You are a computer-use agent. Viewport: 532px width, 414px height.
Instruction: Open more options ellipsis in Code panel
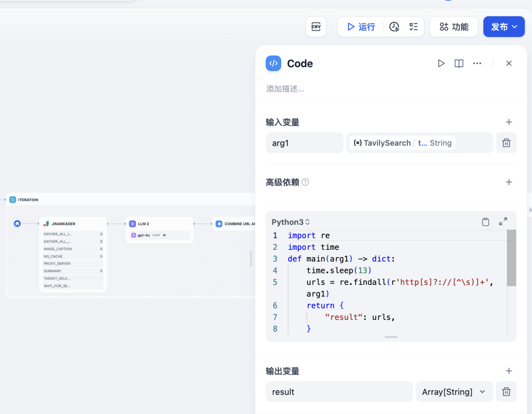click(477, 64)
